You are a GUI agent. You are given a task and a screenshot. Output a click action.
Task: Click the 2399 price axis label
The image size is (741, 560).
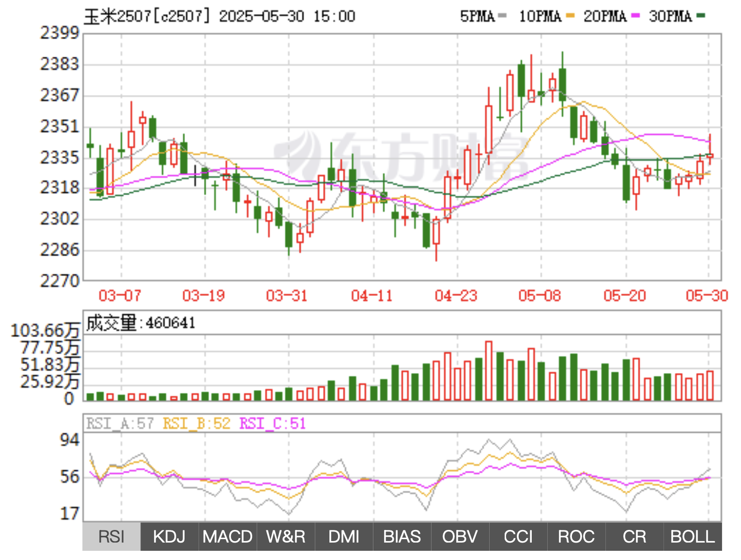tap(60, 33)
